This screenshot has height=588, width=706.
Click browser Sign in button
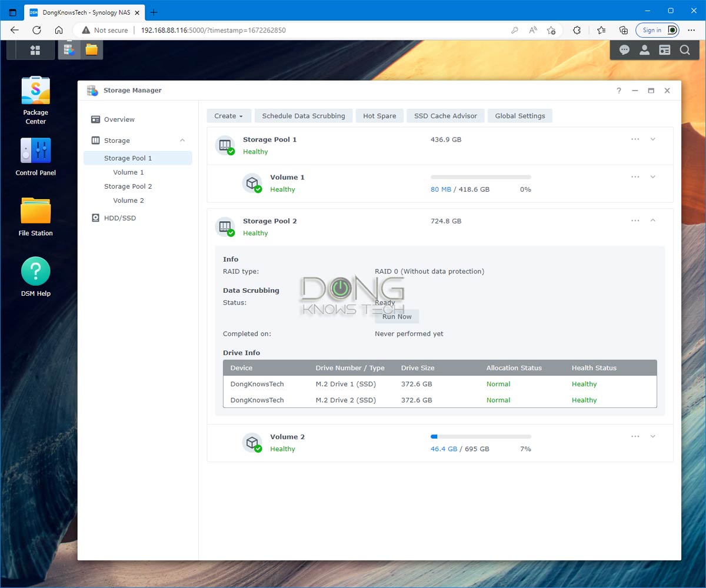coord(658,30)
